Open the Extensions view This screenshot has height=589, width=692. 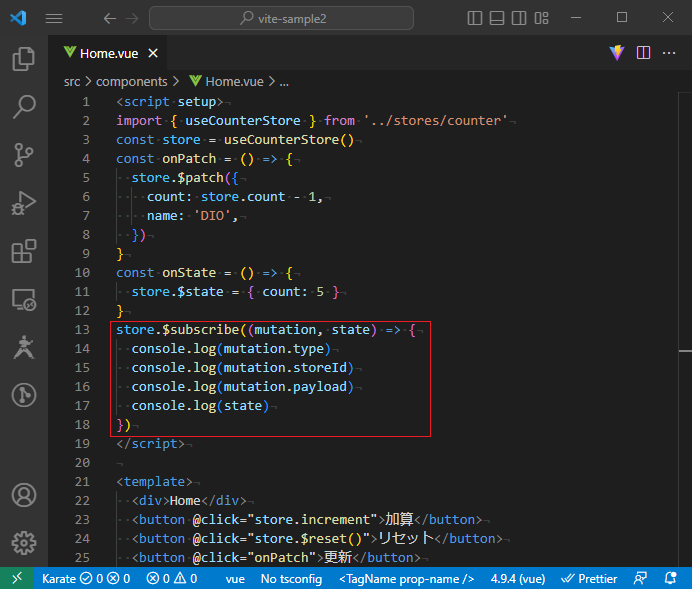[24, 251]
